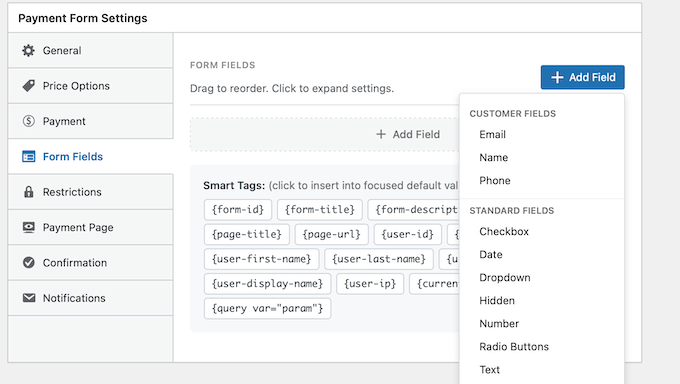Click the Confirmation checkmark icon

pos(29,263)
